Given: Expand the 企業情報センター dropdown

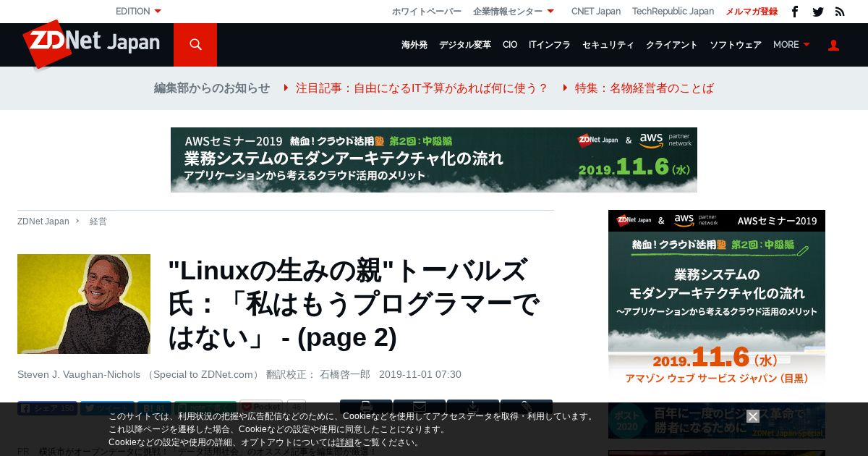Looking at the screenshot, I should coord(514,12).
